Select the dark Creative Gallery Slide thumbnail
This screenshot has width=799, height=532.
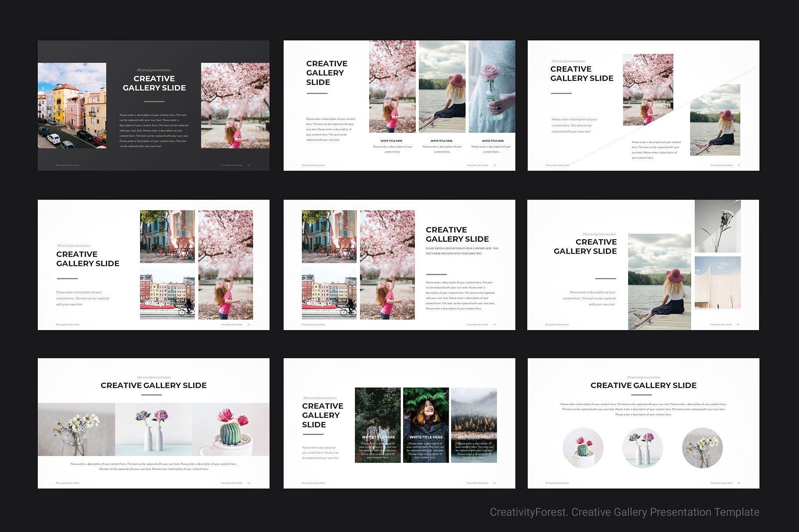pyautogui.click(x=153, y=104)
